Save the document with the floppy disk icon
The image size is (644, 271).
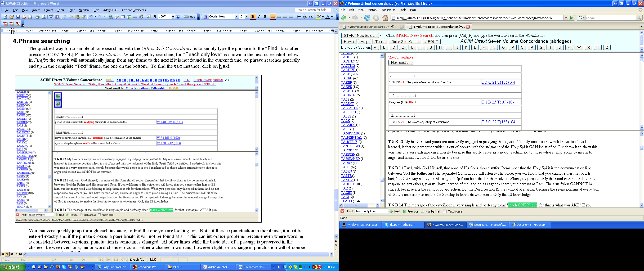click(18, 17)
